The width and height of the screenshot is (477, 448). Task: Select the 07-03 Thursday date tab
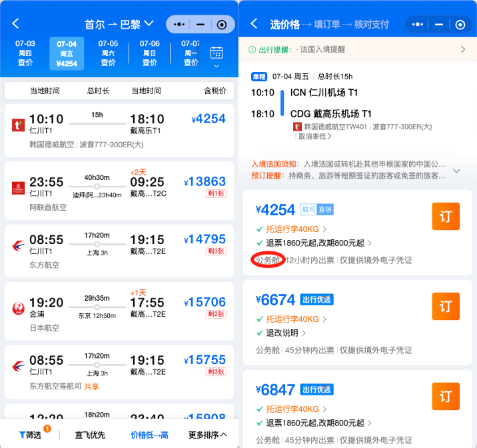25,53
